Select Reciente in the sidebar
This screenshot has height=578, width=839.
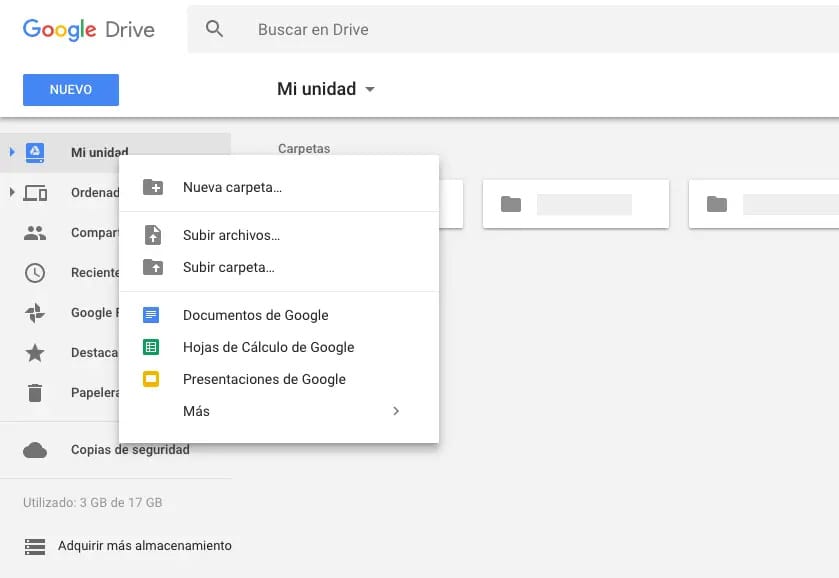tap(95, 273)
